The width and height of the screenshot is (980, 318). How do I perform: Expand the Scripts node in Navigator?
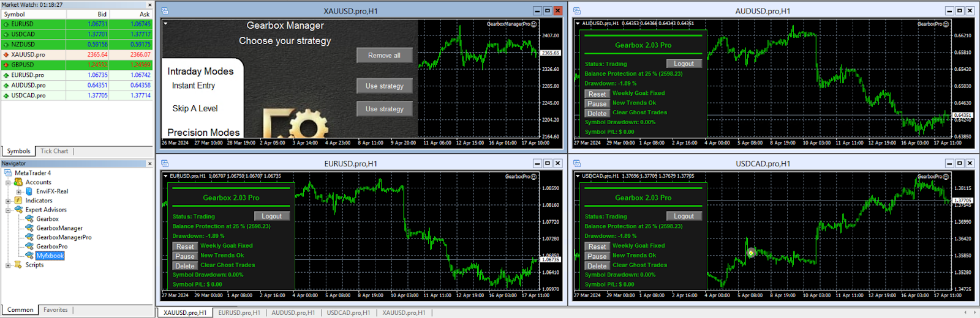pyautogui.click(x=8, y=265)
